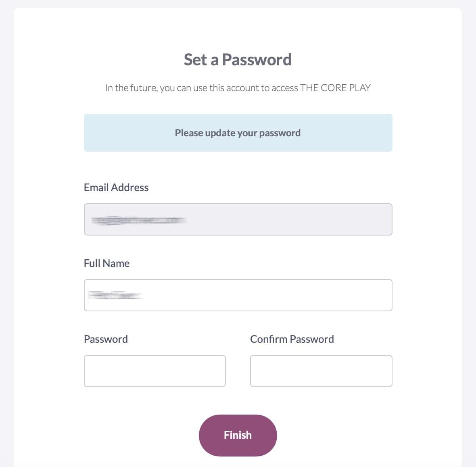
Task: Click the "Set a Password" heading
Action: [x=238, y=60]
